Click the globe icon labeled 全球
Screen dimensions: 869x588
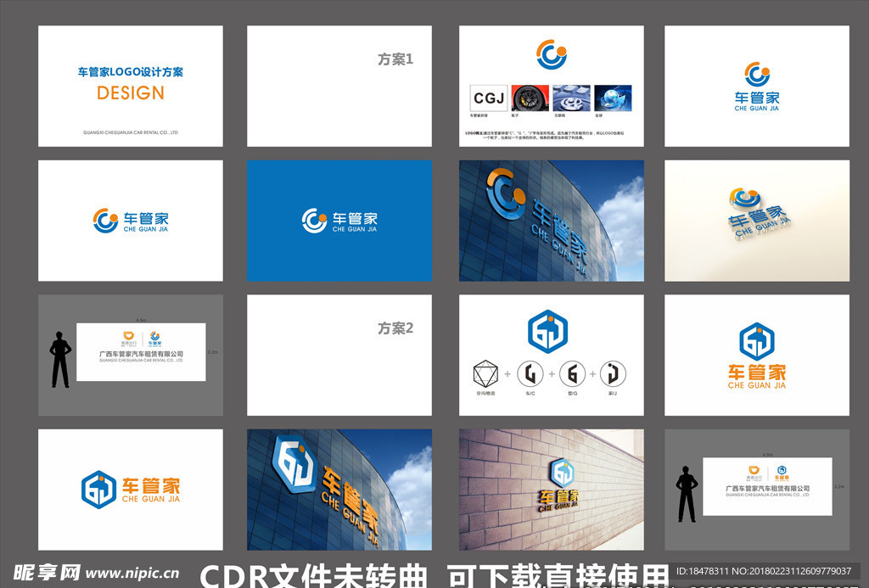point(613,98)
